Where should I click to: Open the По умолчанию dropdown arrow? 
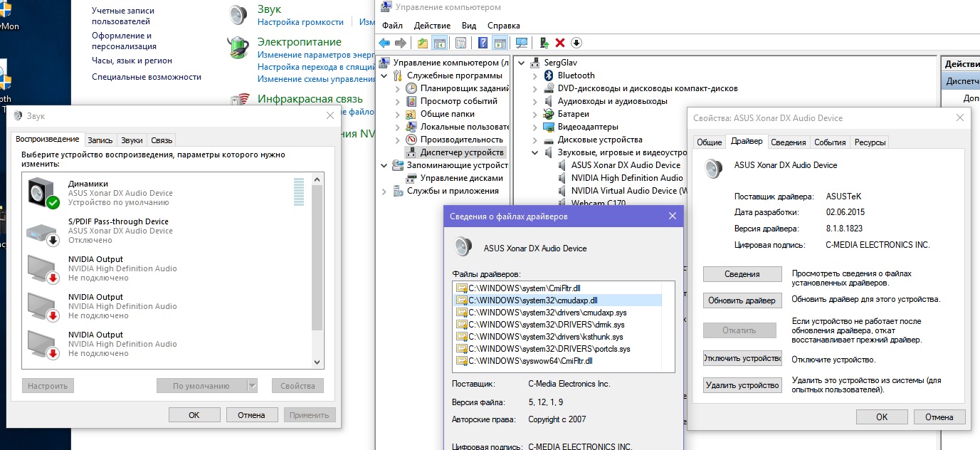(x=252, y=386)
